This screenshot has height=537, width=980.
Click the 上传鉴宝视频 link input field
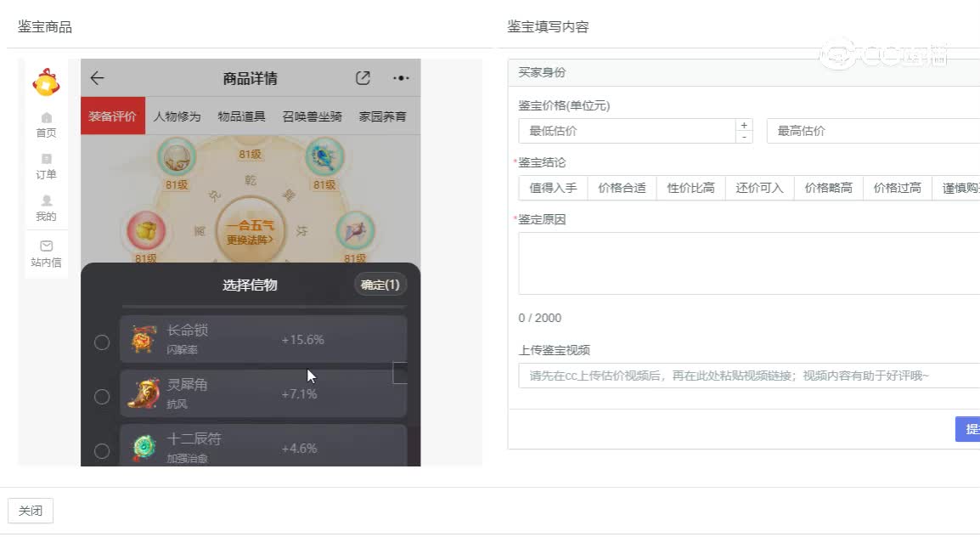[x=749, y=376]
